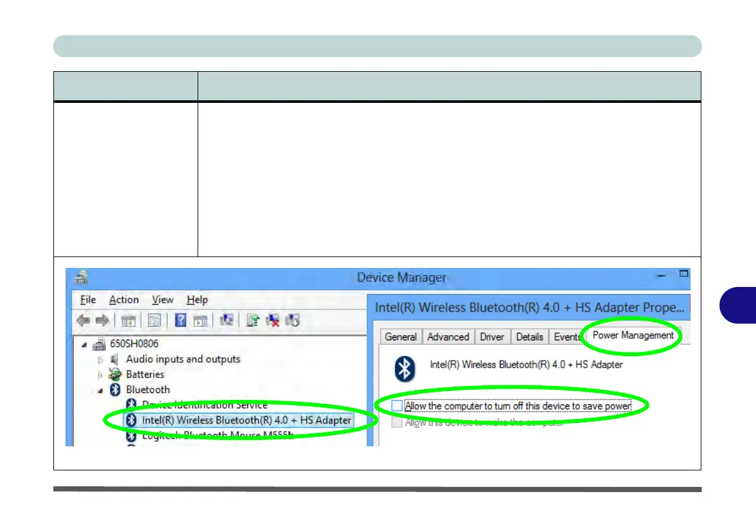The height and width of the screenshot is (532, 756).
Task: Click the large Bluetooth icon in Properties dialog
Action: coord(405,369)
